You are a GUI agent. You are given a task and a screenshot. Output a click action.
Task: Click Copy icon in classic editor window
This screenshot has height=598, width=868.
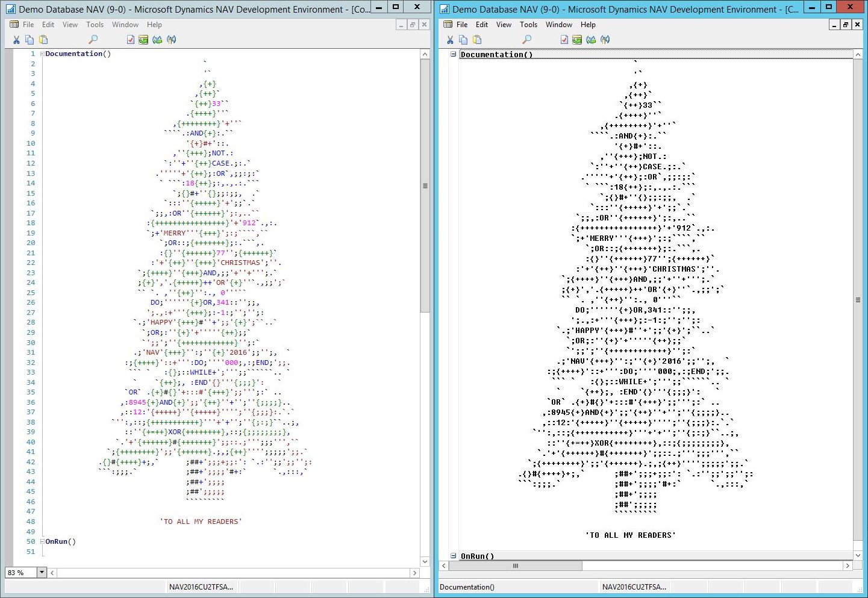pyautogui.click(x=463, y=40)
